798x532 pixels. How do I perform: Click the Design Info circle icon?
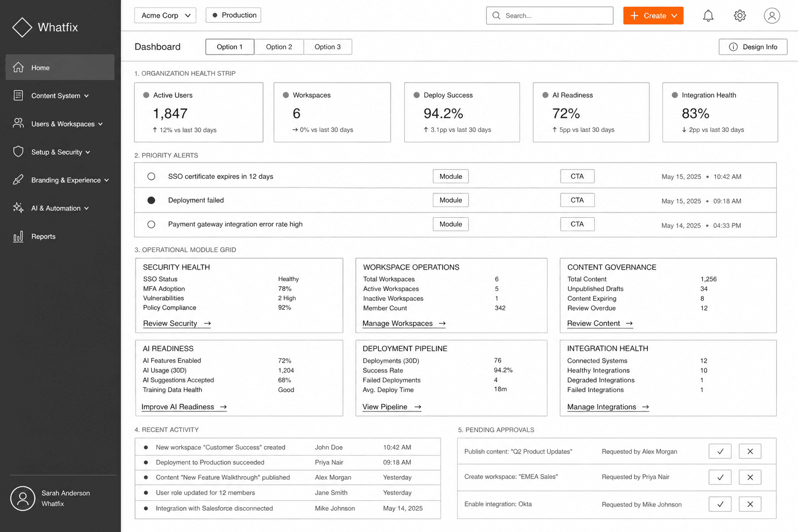tap(733, 47)
